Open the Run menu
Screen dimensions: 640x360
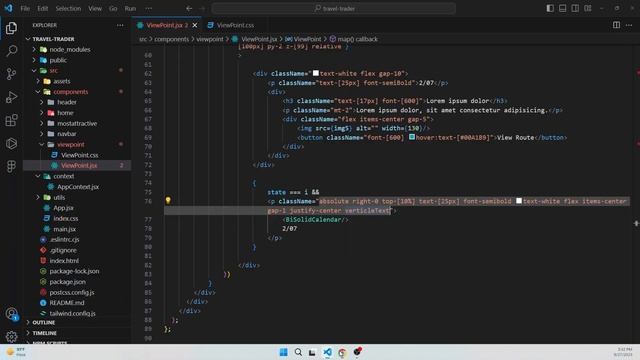coord(130,8)
